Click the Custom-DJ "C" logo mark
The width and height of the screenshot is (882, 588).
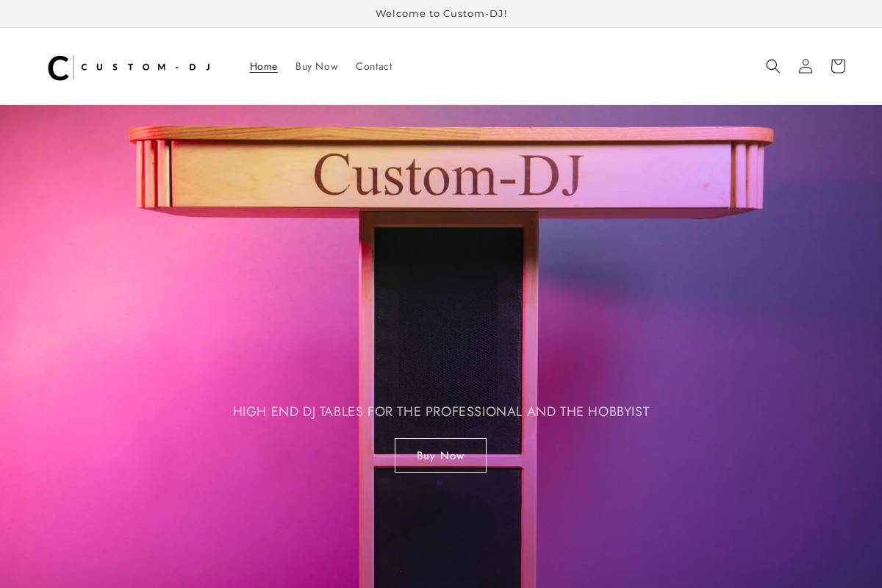(59, 67)
